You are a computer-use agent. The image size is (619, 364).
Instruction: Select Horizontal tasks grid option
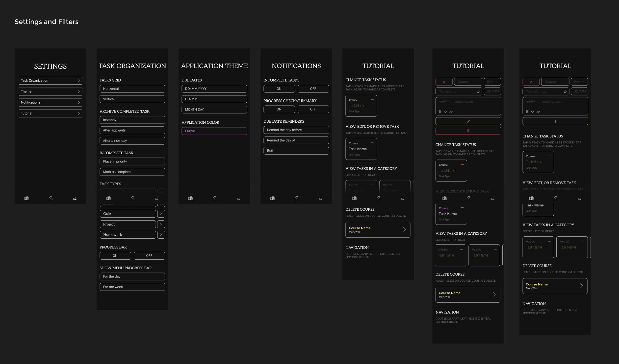132,89
